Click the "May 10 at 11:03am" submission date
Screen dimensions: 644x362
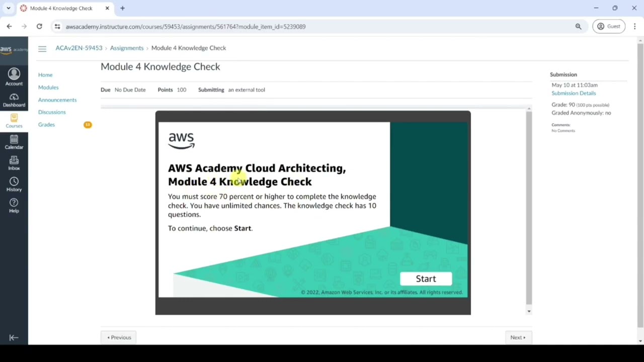point(575,85)
